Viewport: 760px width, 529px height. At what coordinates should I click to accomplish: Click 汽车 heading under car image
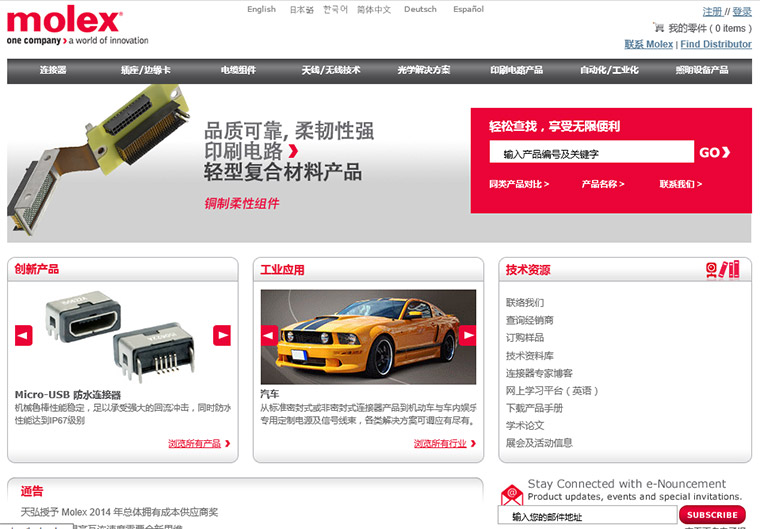click(x=269, y=394)
